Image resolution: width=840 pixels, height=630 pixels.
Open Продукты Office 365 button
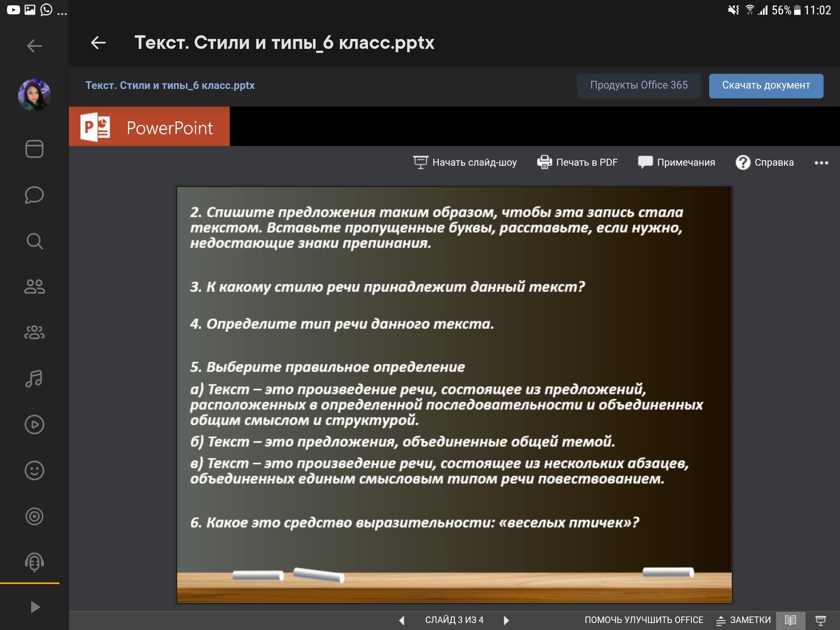[x=639, y=85]
